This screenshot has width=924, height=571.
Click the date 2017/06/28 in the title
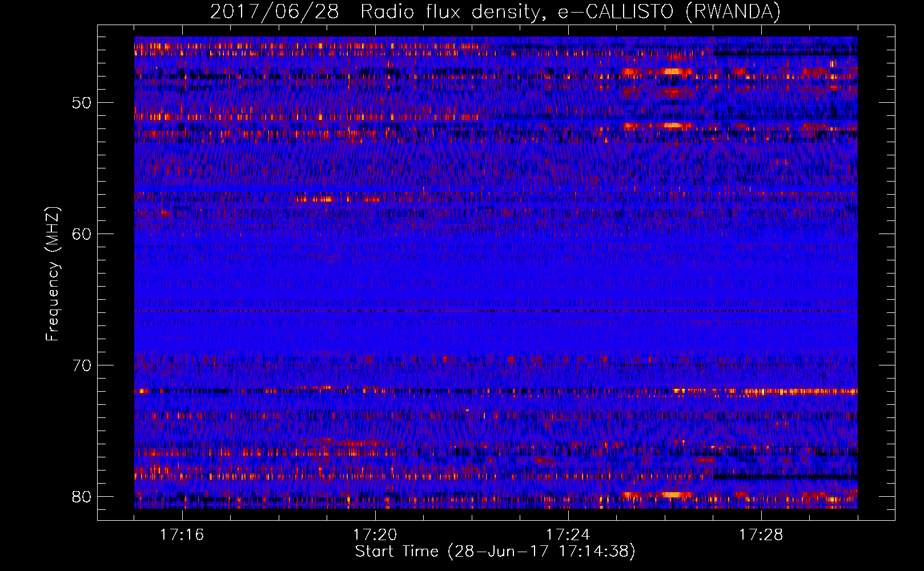[x=275, y=12]
